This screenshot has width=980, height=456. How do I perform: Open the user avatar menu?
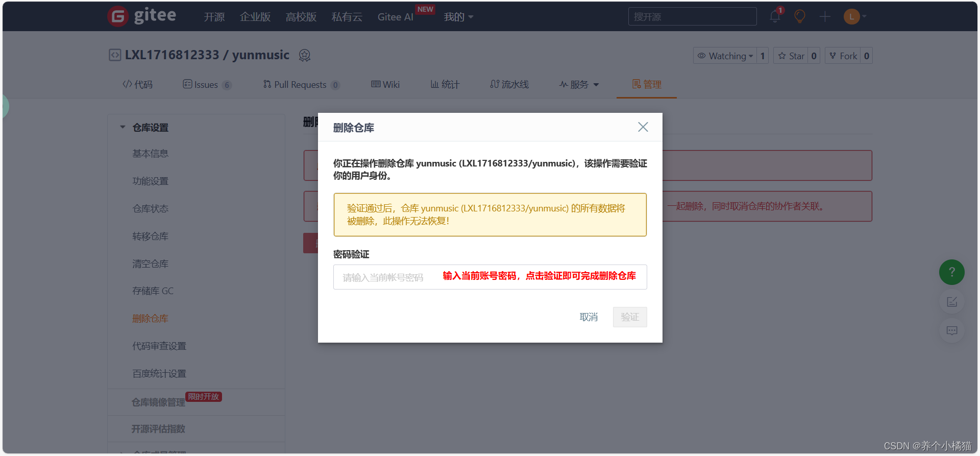click(x=855, y=17)
